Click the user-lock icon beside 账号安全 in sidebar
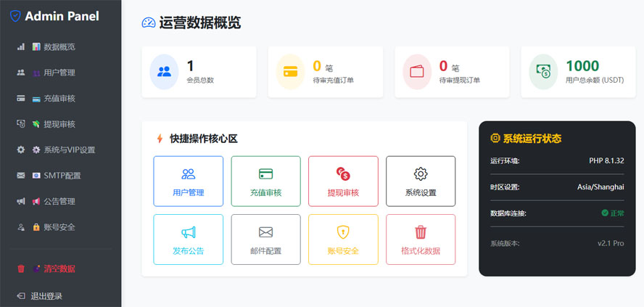This screenshot has width=644, height=307. 20,227
